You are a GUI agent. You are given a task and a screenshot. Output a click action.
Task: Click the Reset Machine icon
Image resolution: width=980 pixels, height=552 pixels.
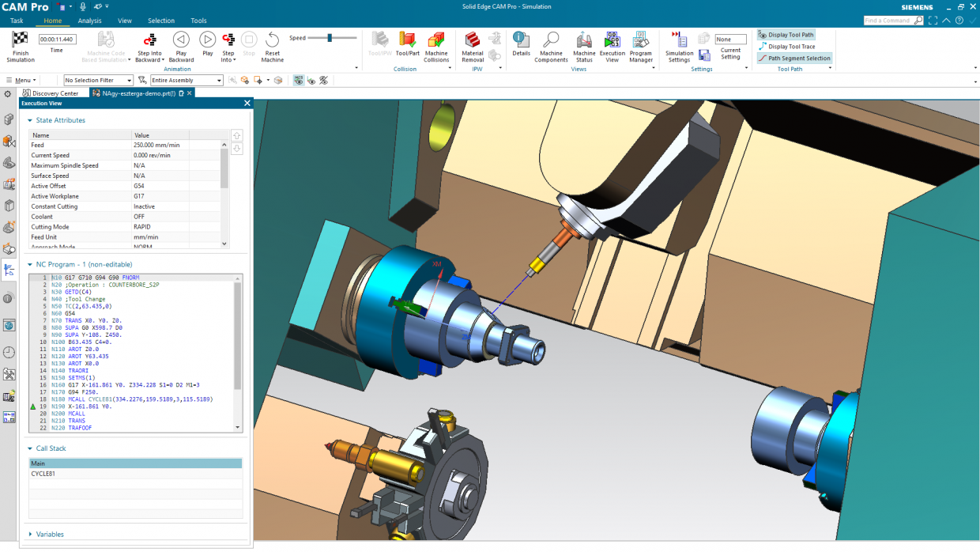272,40
